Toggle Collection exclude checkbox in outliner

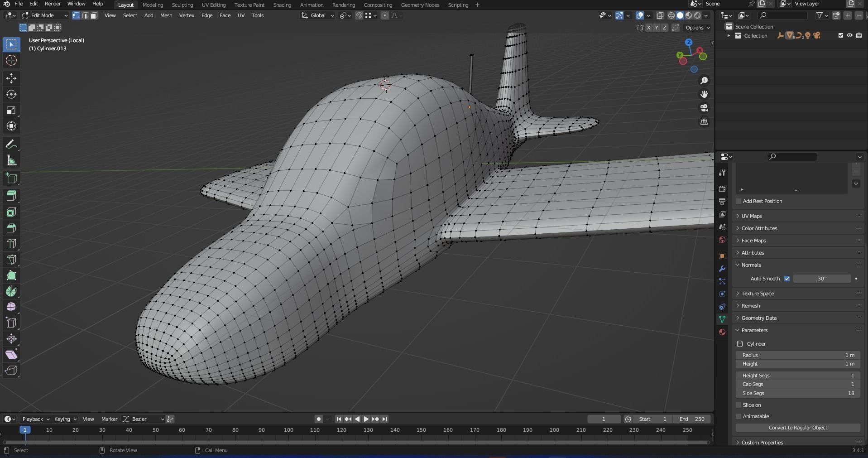point(841,35)
